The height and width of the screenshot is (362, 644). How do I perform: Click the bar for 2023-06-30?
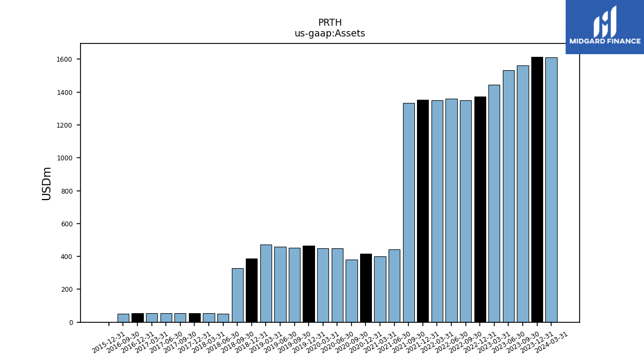point(508,196)
